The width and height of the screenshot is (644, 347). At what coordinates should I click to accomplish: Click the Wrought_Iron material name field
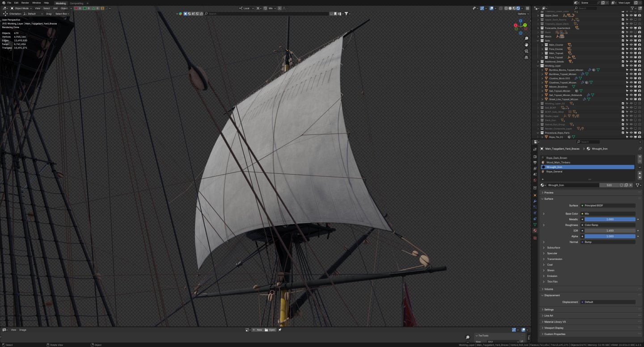[x=573, y=185]
